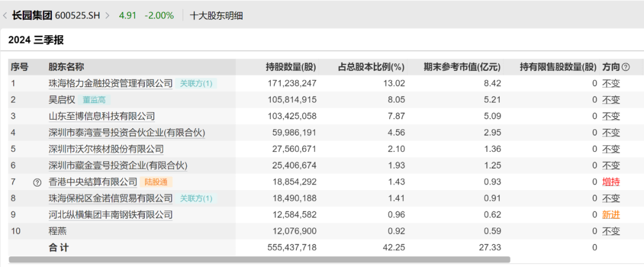Select the 2024 三季报 report tab
This screenshot has height=267, width=644.
(x=36, y=41)
